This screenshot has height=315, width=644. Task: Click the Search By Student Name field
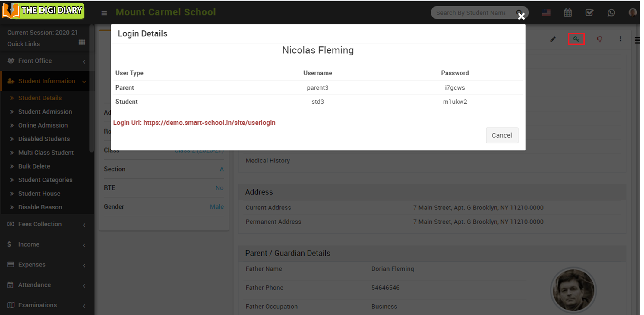[472, 13]
